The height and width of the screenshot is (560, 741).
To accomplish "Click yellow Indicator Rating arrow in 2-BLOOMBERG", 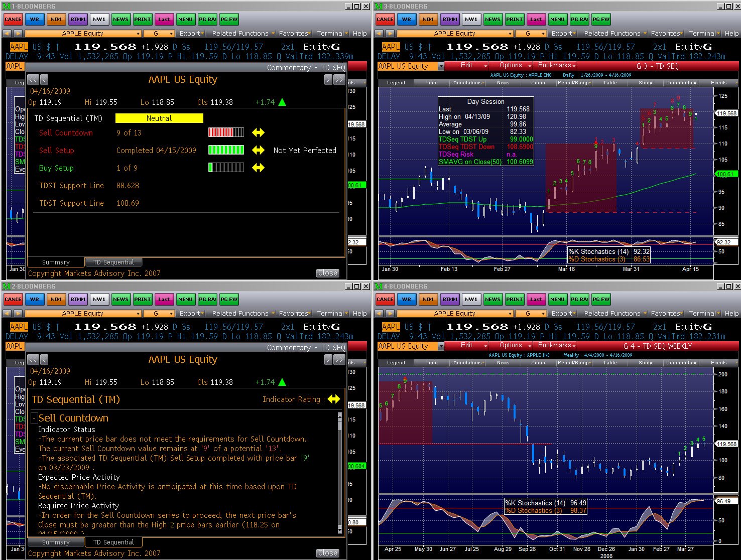I will (x=334, y=399).
